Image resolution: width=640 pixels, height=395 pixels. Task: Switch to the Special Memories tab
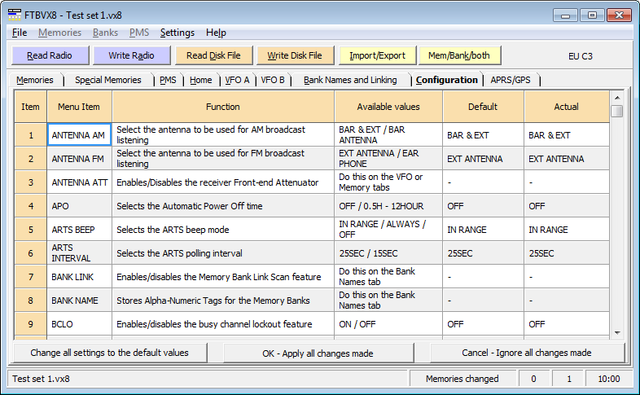click(x=108, y=80)
